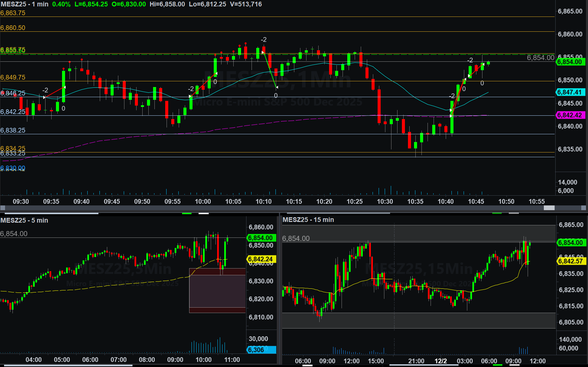Image resolution: width=588 pixels, height=367 pixels.
Task: Click the 6,838.25 price level label
Action: (x=13, y=130)
